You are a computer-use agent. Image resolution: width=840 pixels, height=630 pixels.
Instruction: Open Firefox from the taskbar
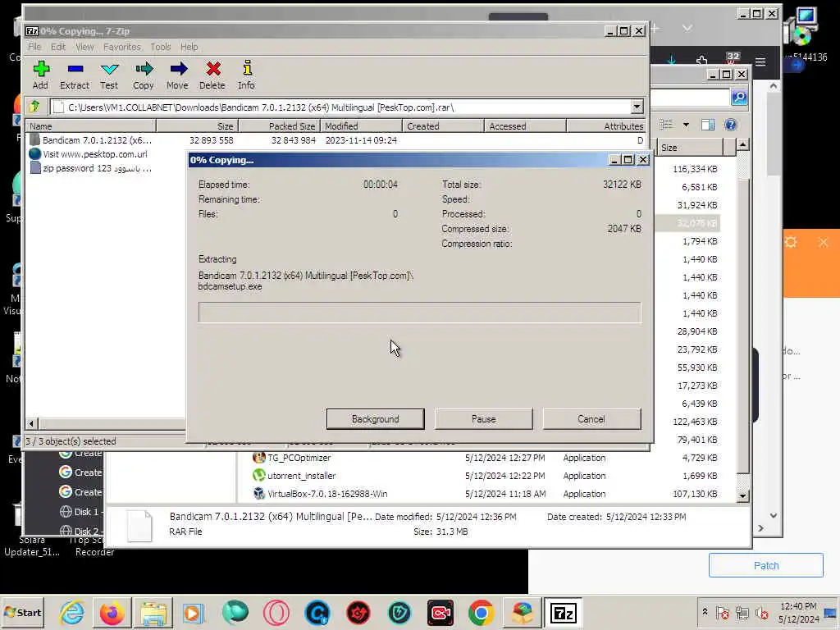[x=112, y=612]
